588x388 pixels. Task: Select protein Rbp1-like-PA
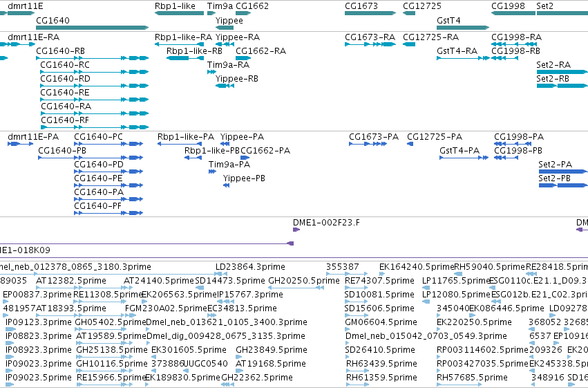point(186,138)
